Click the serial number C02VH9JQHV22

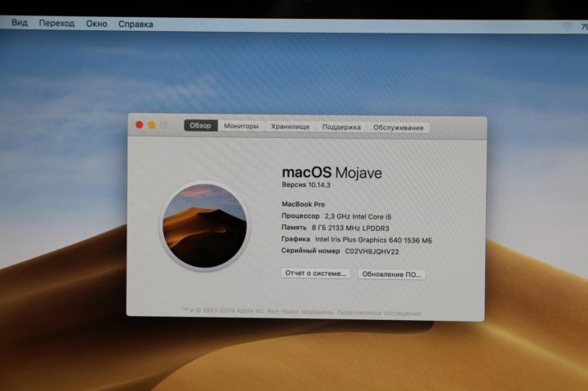pyautogui.click(x=372, y=252)
